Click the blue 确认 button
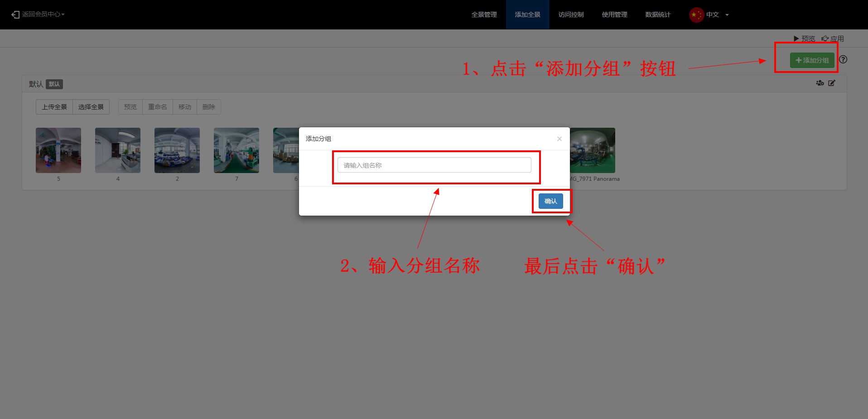Screen dimensions: 868x419 click(x=550, y=201)
